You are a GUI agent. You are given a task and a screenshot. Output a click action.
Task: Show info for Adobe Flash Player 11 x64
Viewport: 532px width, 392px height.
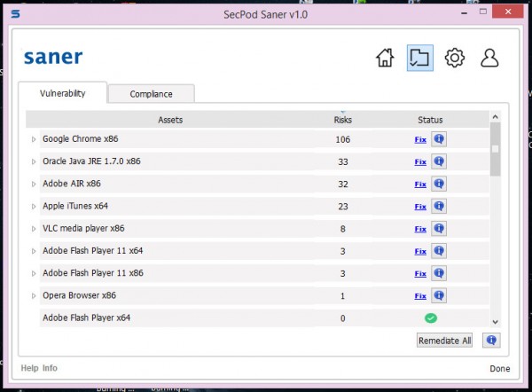439,251
